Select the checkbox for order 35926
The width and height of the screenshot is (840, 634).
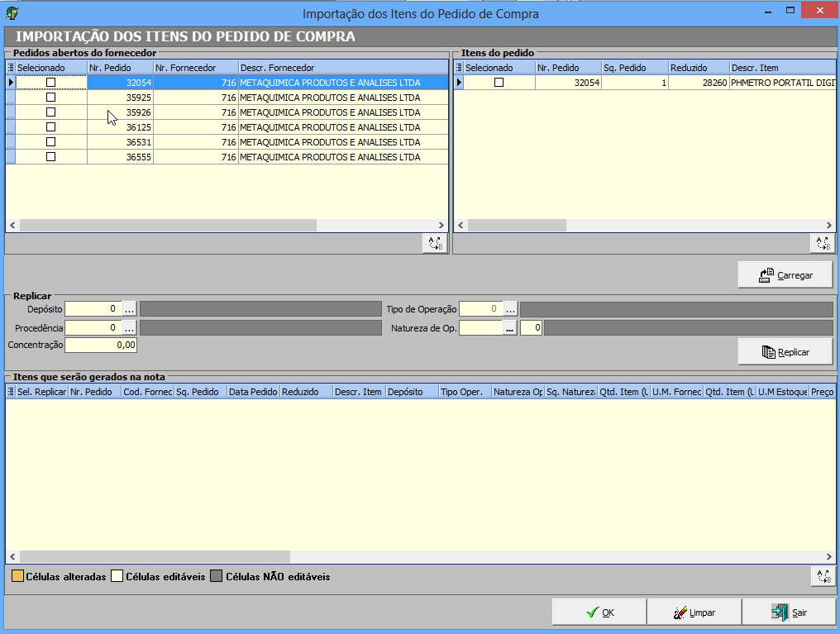pos(50,112)
